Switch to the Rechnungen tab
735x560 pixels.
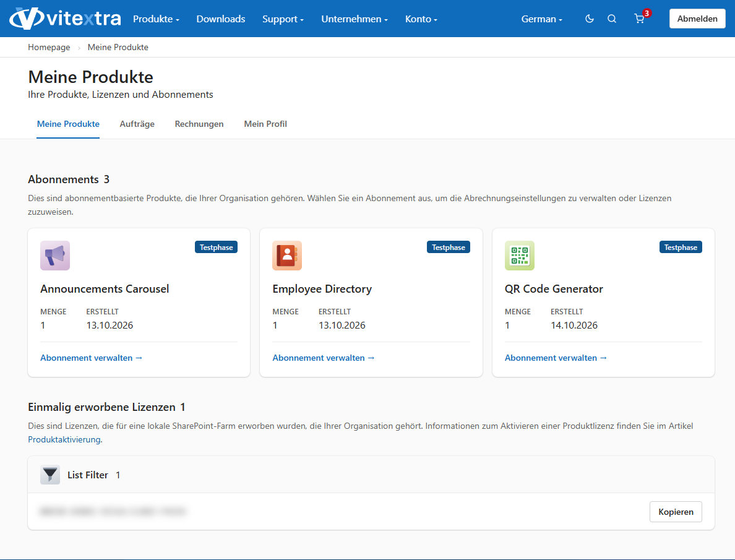tap(199, 124)
